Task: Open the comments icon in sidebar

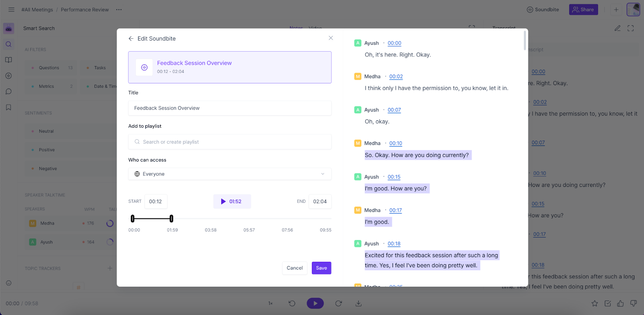Action: click(x=8, y=91)
